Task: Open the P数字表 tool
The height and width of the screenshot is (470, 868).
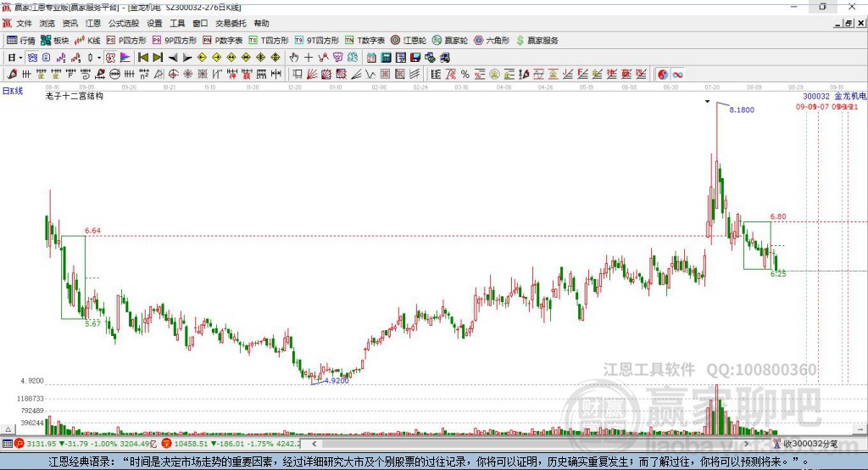Action: click(223, 41)
